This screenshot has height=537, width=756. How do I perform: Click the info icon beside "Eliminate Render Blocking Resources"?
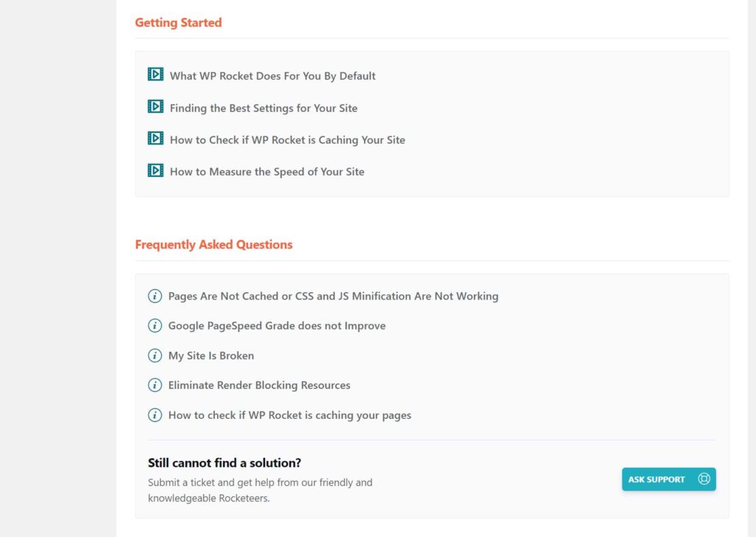click(154, 384)
